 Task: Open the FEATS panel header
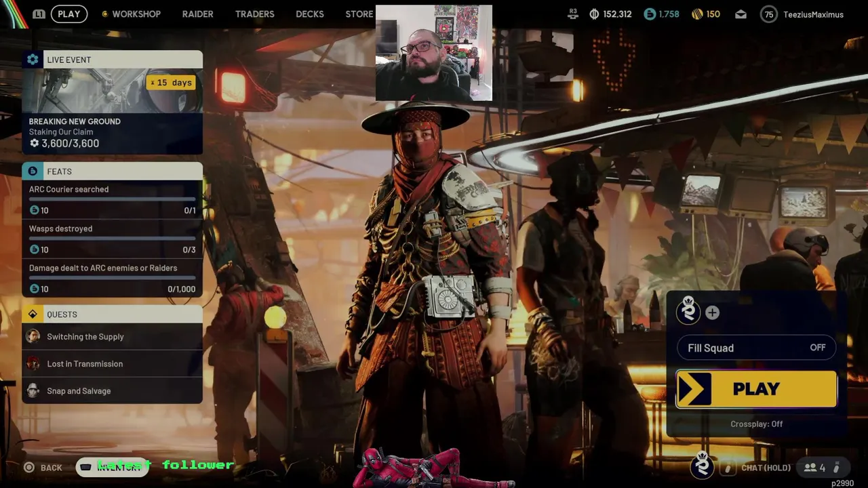[x=113, y=171]
